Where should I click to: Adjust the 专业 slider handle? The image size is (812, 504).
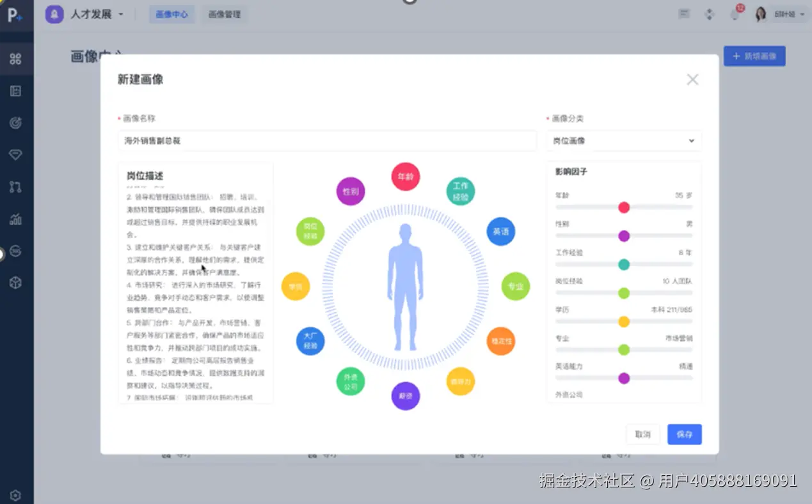click(624, 350)
